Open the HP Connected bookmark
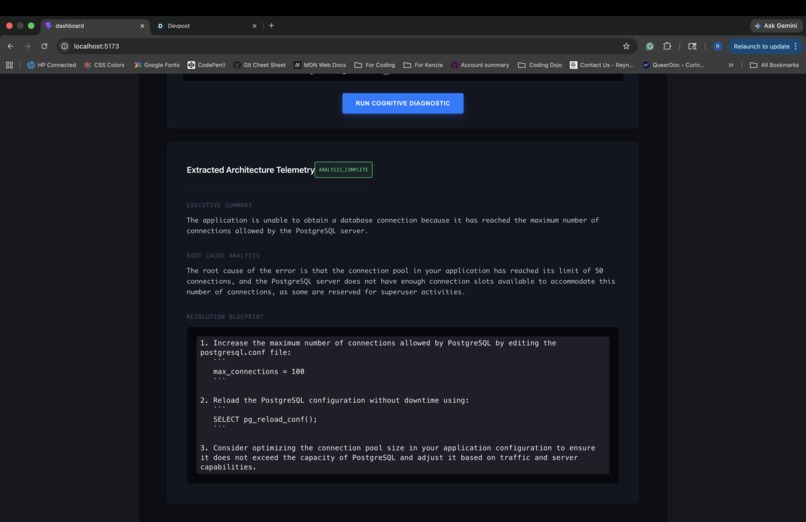The image size is (806, 522). 51,65
